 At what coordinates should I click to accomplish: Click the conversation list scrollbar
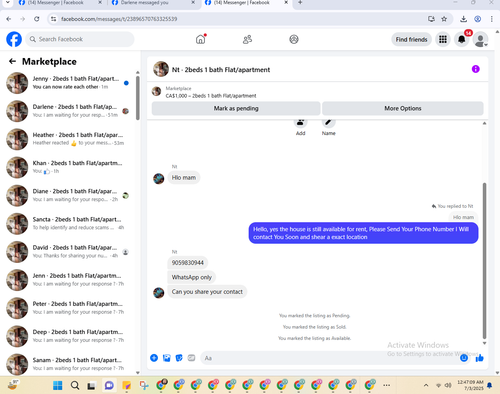[x=138, y=98]
